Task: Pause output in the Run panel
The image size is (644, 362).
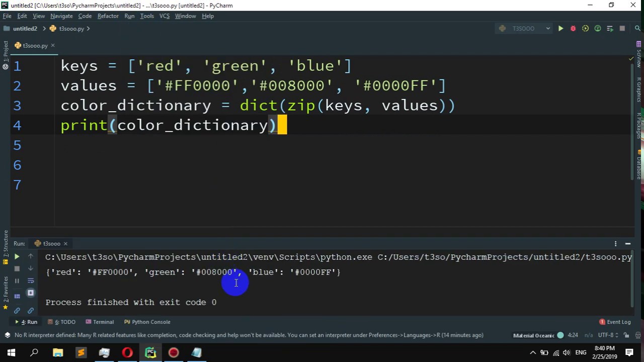Action: pos(17,281)
